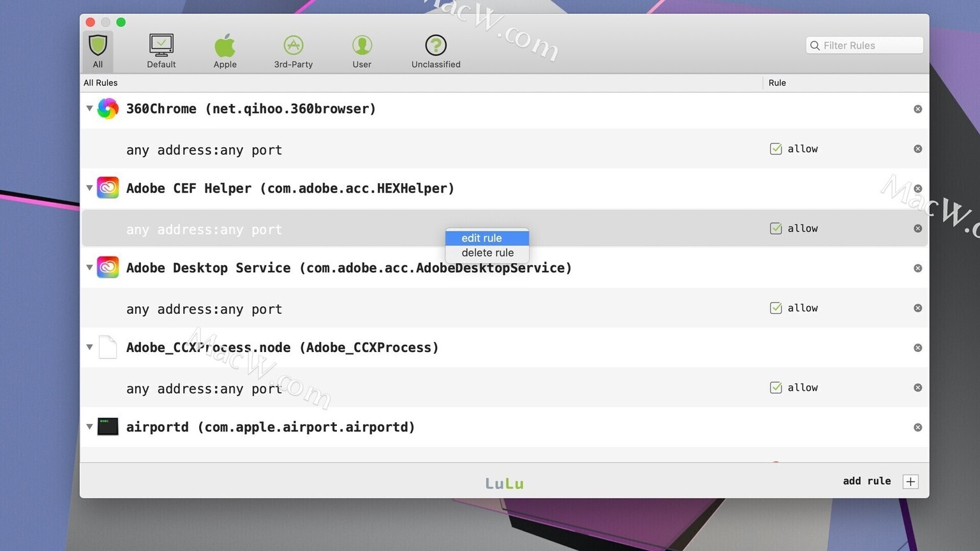The width and height of the screenshot is (980, 551).
Task: Select Adobe CEF Helper (com.adobe.acc.HEXHelper) text
Action: tap(290, 188)
